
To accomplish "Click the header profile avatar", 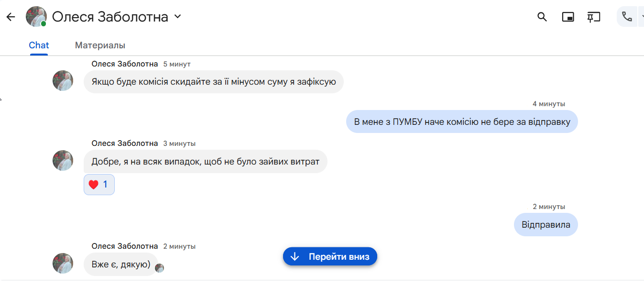I will 36,17.
